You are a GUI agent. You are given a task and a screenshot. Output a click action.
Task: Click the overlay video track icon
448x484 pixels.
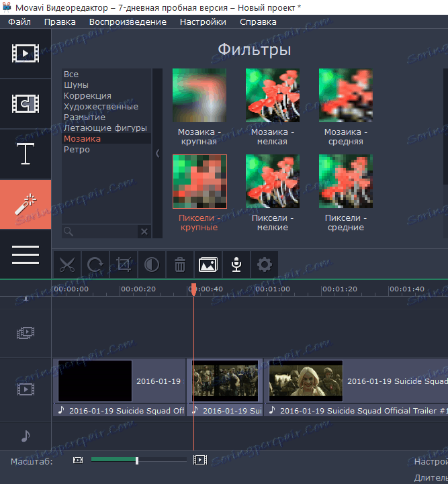pyautogui.click(x=26, y=333)
